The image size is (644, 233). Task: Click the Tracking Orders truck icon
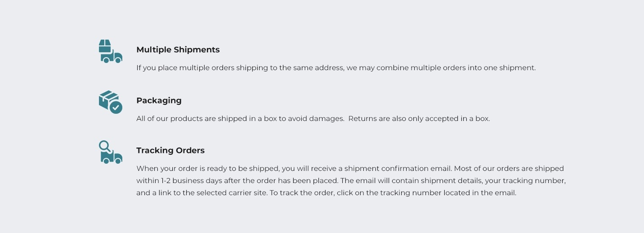pos(111,152)
